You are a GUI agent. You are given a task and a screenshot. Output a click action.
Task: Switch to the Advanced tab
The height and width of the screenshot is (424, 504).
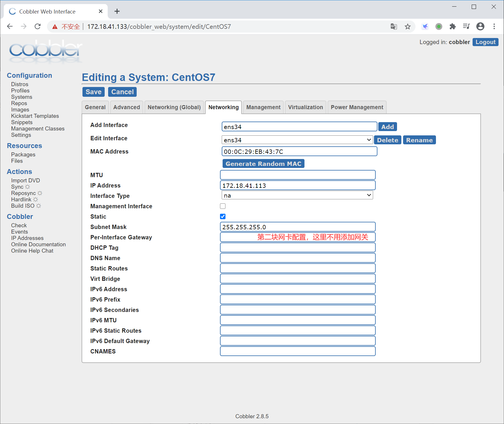tap(127, 107)
